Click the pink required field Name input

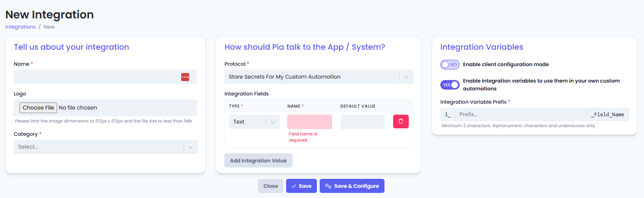pos(309,122)
